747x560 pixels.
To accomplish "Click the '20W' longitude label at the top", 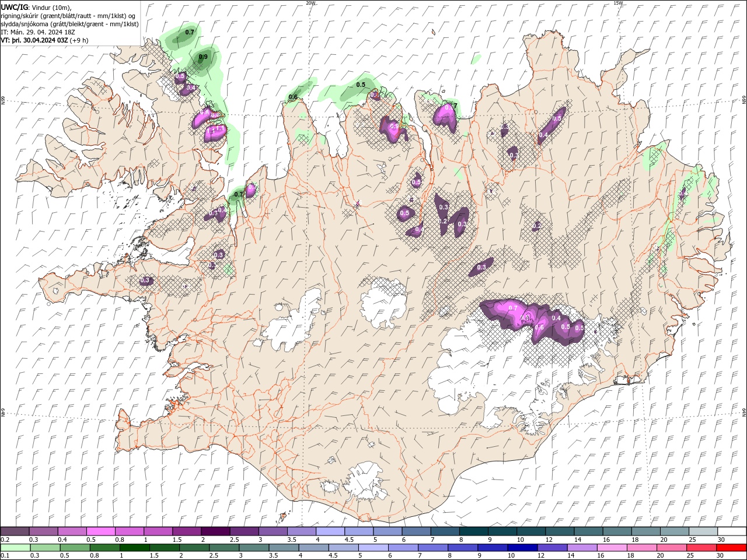I will (x=310, y=3).
